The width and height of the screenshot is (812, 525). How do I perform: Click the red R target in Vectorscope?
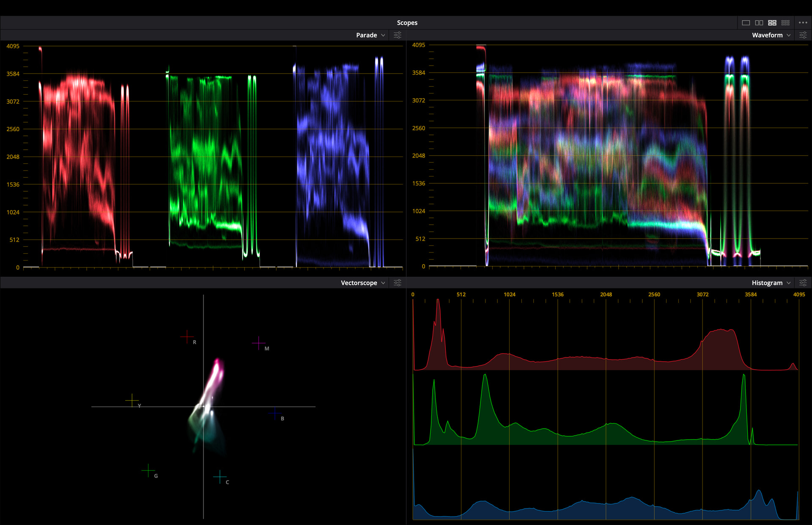pyautogui.click(x=187, y=337)
